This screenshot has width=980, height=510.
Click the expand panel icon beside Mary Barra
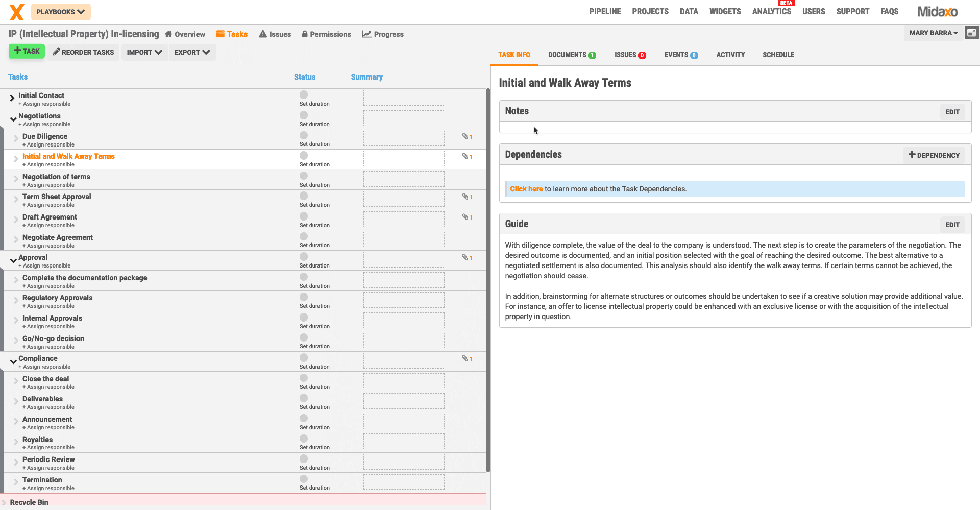pyautogui.click(x=972, y=33)
